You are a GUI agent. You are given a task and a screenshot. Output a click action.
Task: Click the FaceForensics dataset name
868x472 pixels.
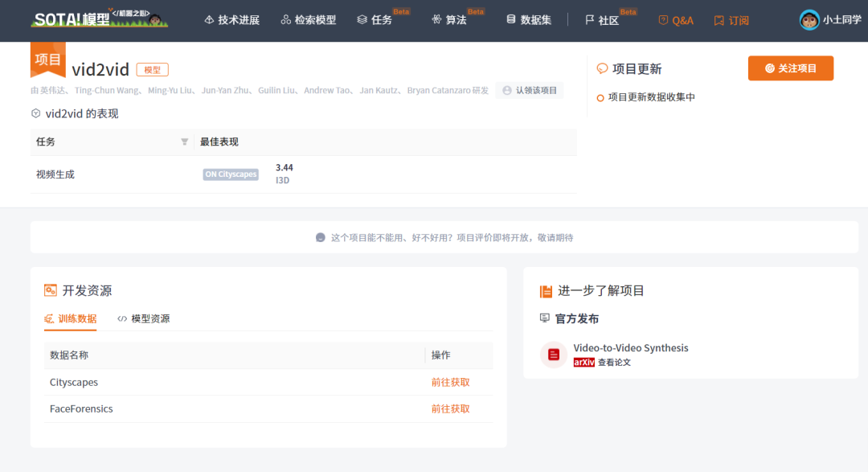point(81,408)
